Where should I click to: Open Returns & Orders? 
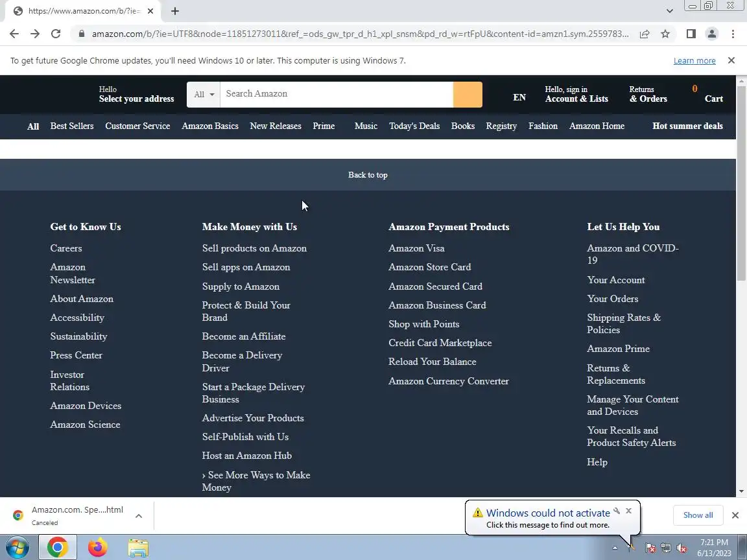point(648,94)
